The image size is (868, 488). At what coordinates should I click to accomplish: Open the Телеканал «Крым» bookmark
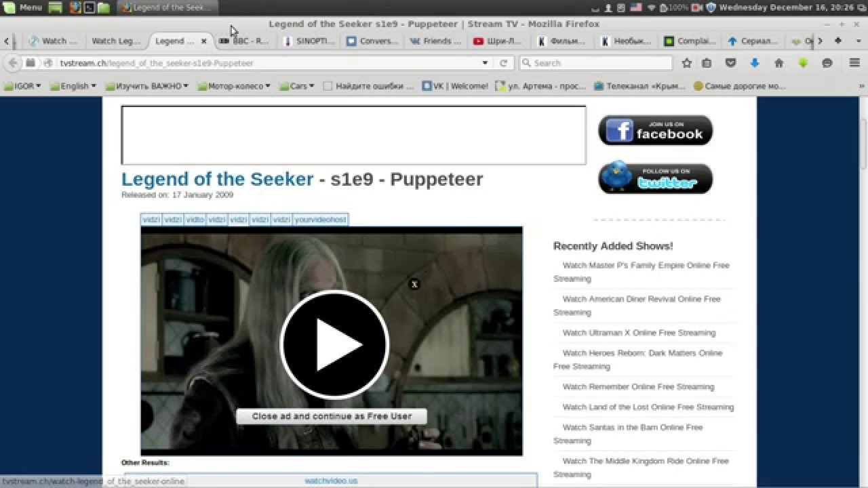coord(639,86)
